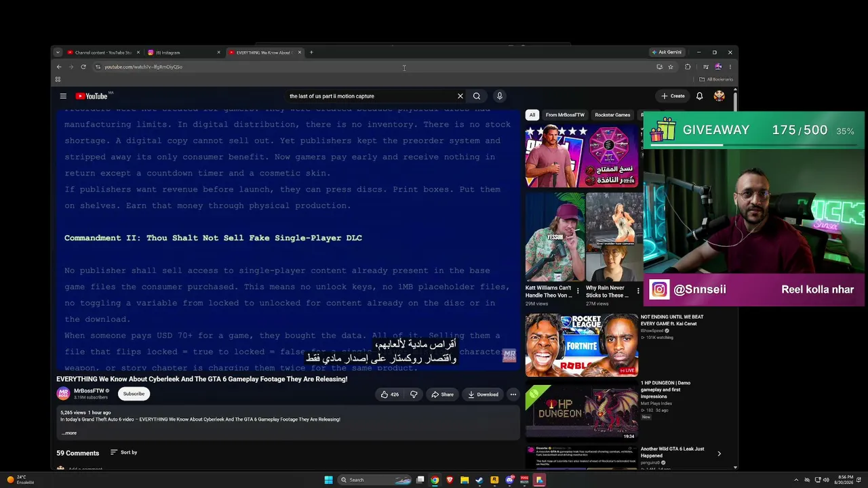Click the Download button
This screenshot has height=488, width=868.
[x=483, y=394]
